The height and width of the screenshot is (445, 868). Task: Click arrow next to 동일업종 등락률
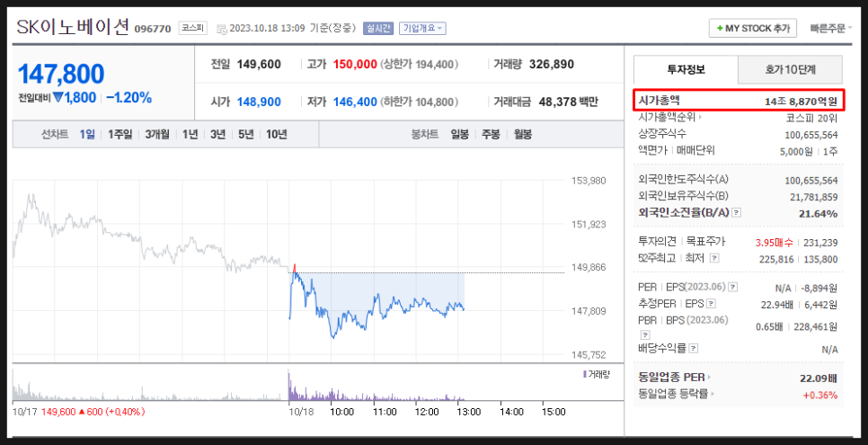click(713, 394)
